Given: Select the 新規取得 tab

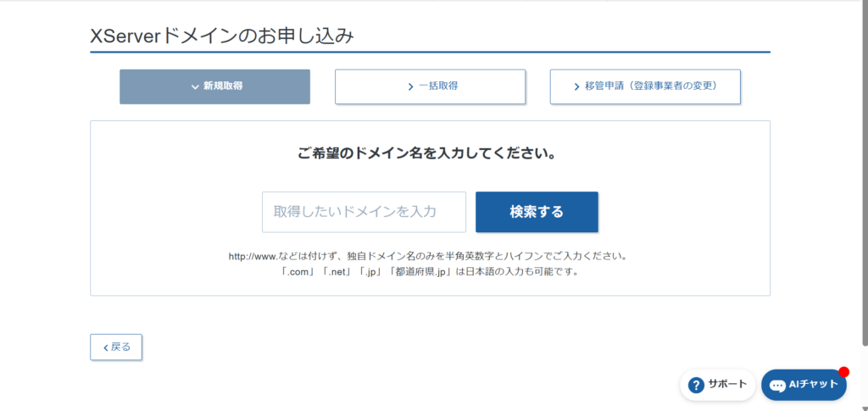Looking at the screenshot, I should (214, 86).
